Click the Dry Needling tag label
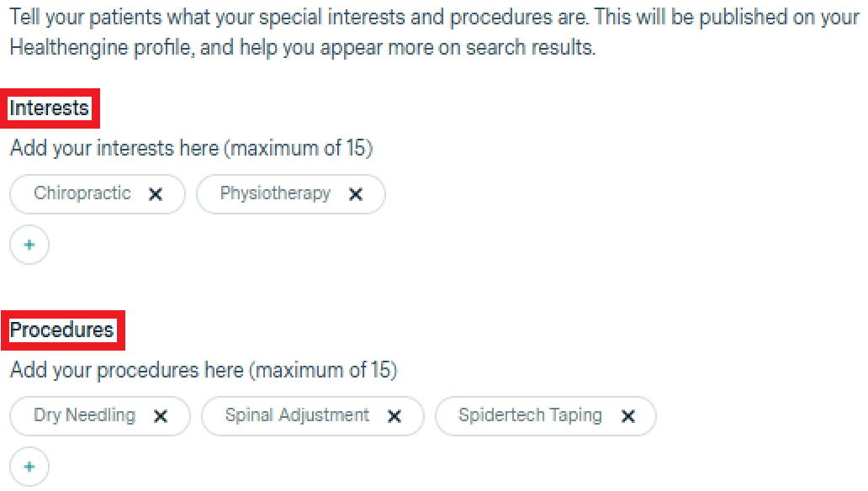 tap(84, 415)
